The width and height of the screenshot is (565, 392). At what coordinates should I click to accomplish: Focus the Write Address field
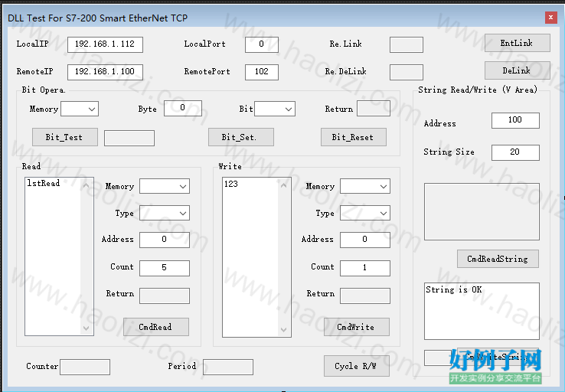pyautogui.click(x=365, y=240)
